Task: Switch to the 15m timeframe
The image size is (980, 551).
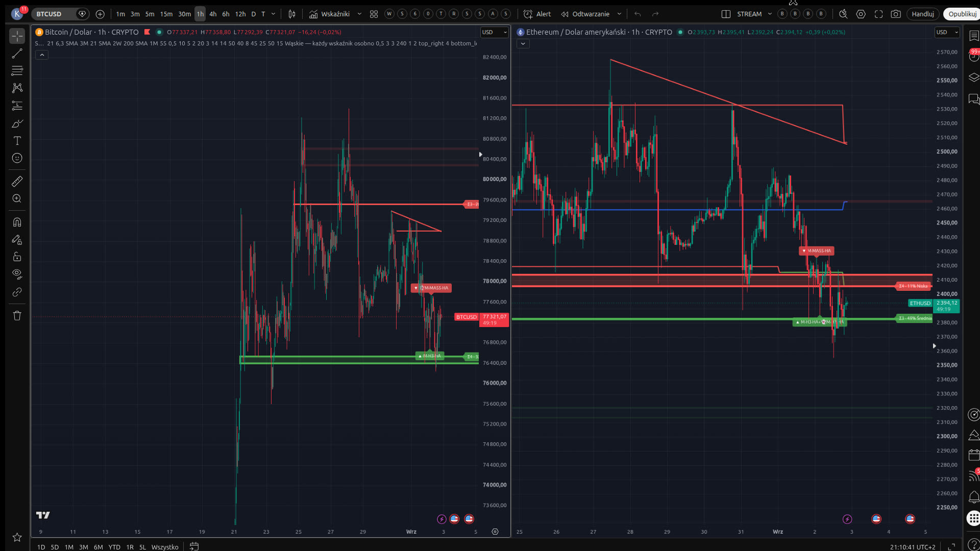Action: pos(166,14)
